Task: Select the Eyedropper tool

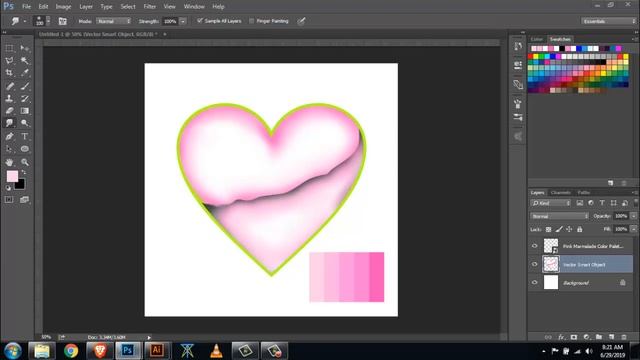Action: tap(25, 73)
